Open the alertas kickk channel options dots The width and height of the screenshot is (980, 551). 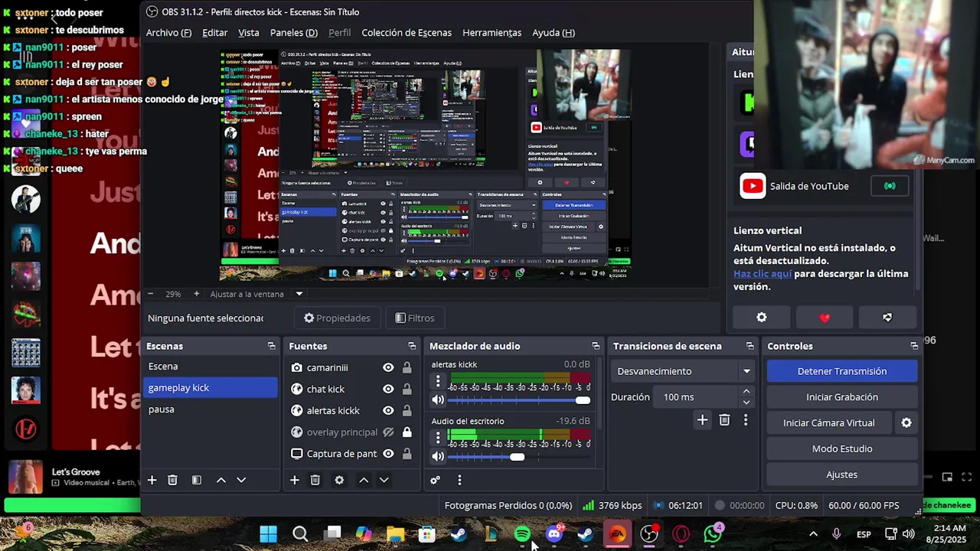tap(438, 380)
